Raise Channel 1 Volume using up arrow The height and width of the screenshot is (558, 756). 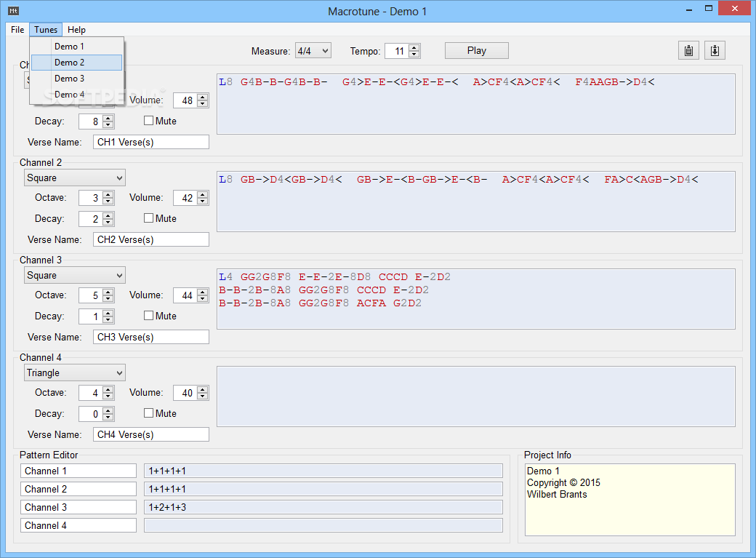[x=203, y=97]
